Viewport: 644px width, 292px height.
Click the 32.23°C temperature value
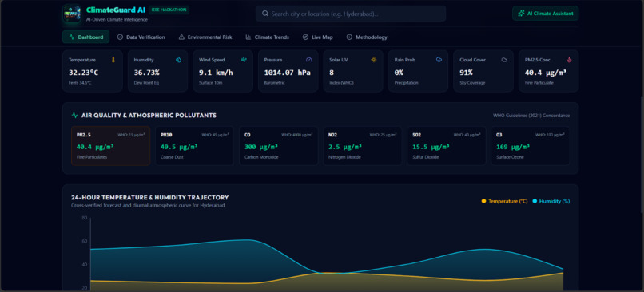tap(83, 73)
